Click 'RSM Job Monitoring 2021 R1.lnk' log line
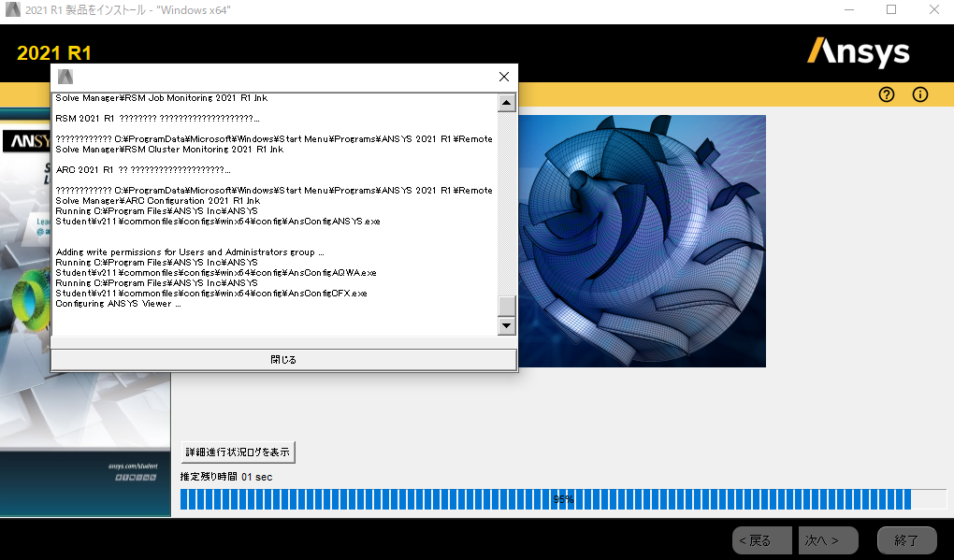Viewport: 954px width, 560px height. (161, 98)
